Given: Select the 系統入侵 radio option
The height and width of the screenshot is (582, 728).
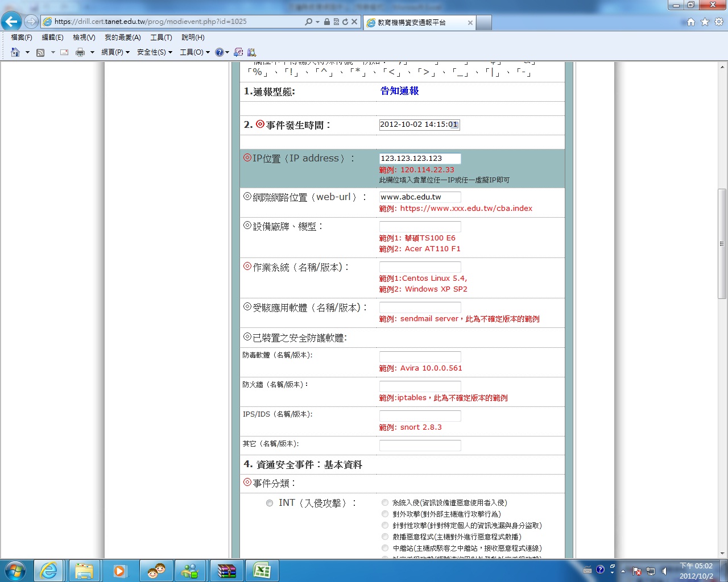Looking at the screenshot, I should coord(385,502).
